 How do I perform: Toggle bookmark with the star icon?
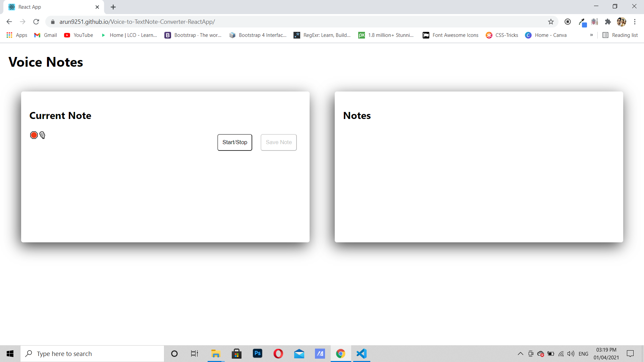point(551,21)
